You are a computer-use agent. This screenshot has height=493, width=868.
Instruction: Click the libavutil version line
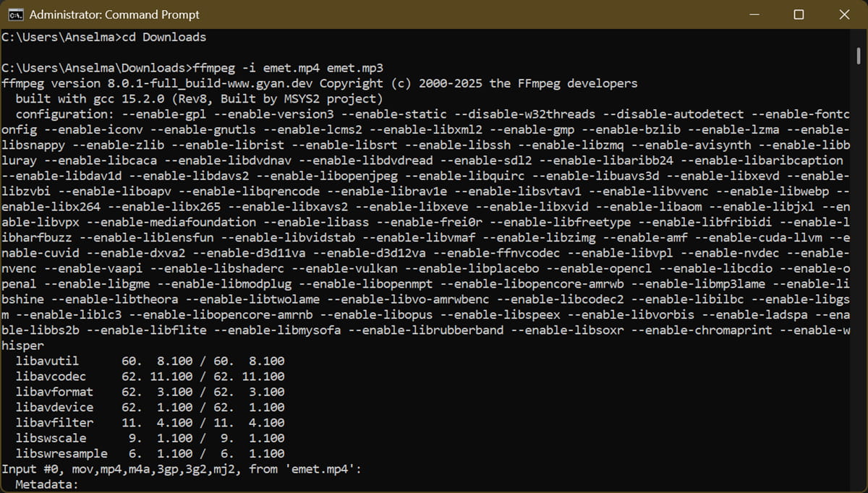pyautogui.click(x=150, y=361)
